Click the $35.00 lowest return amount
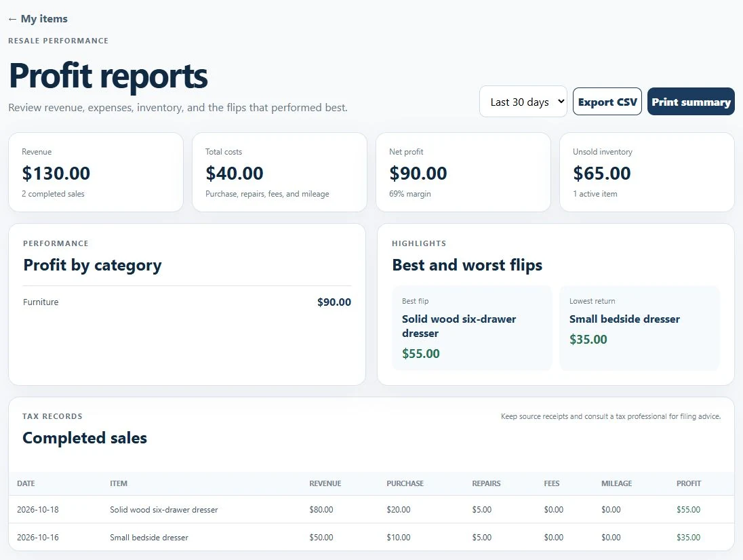The height and width of the screenshot is (560, 743). [588, 340]
